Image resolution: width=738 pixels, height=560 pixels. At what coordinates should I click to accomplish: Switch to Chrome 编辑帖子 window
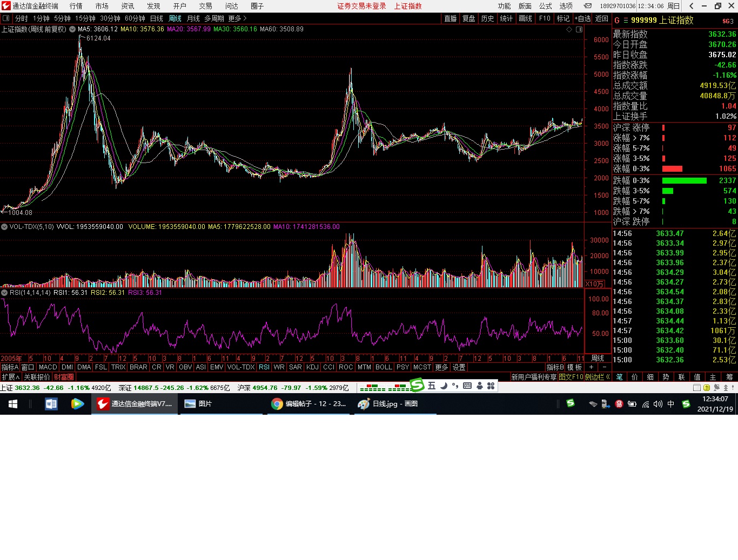point(308,404)
